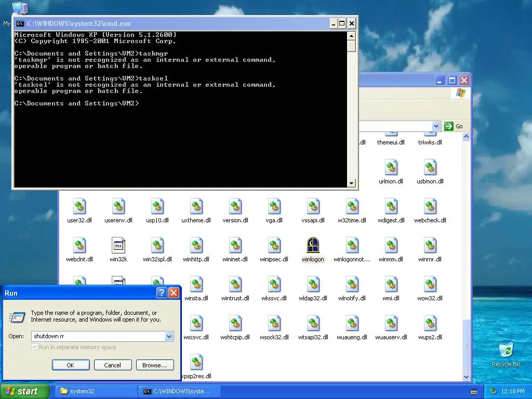Select the wups2.dll file icon
This screenshot has width=532, height=399.
pos(430,324)
